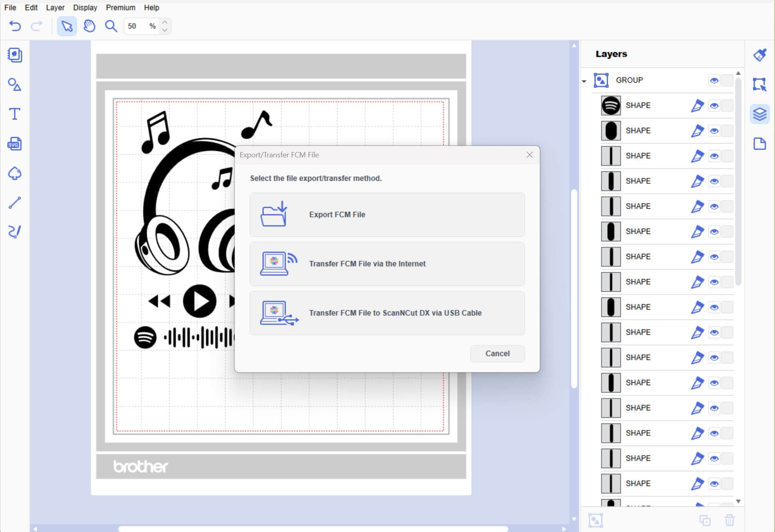Click the Undo arrow icon
The image size is (775, 532).
pyautogui.click(x=15, y=26)
